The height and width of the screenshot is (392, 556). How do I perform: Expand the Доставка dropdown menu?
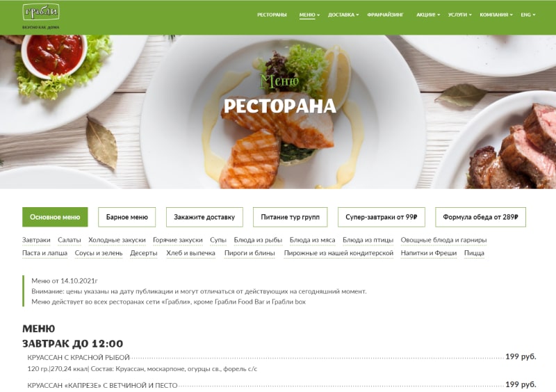pos(343,15)
